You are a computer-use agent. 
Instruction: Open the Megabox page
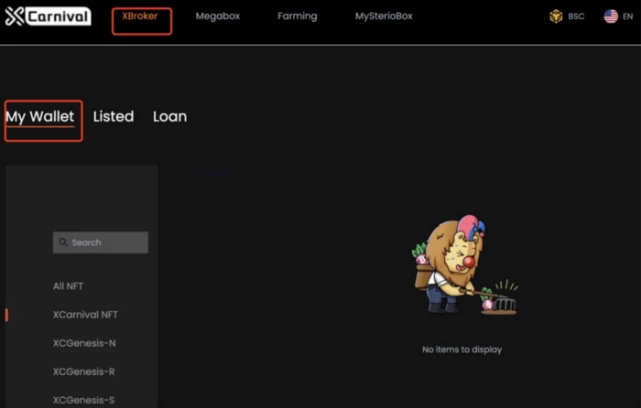pos(217,16)
